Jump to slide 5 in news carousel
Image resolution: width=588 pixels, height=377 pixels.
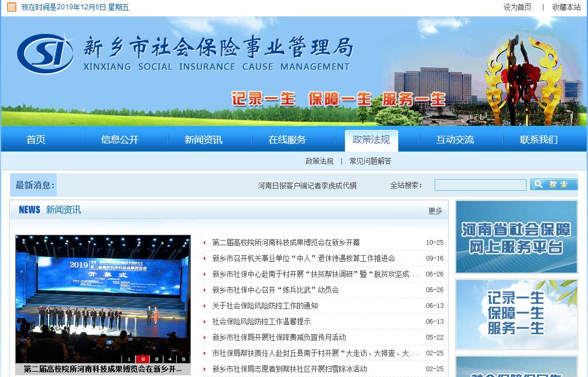[x=183, y=359]
